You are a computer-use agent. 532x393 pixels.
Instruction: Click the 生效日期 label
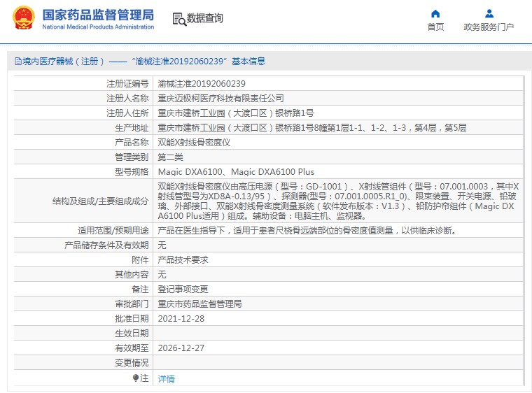(132, 334)
